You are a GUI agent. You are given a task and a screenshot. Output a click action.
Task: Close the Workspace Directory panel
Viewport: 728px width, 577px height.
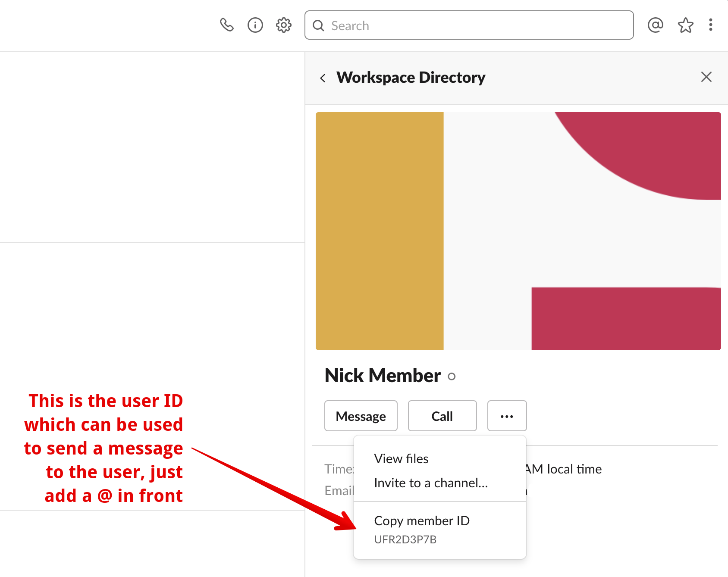coord(706,77)
